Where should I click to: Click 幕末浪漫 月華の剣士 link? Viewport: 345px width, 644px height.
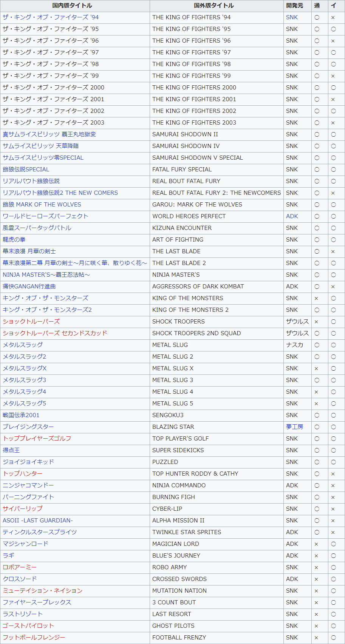pos(29,251)
